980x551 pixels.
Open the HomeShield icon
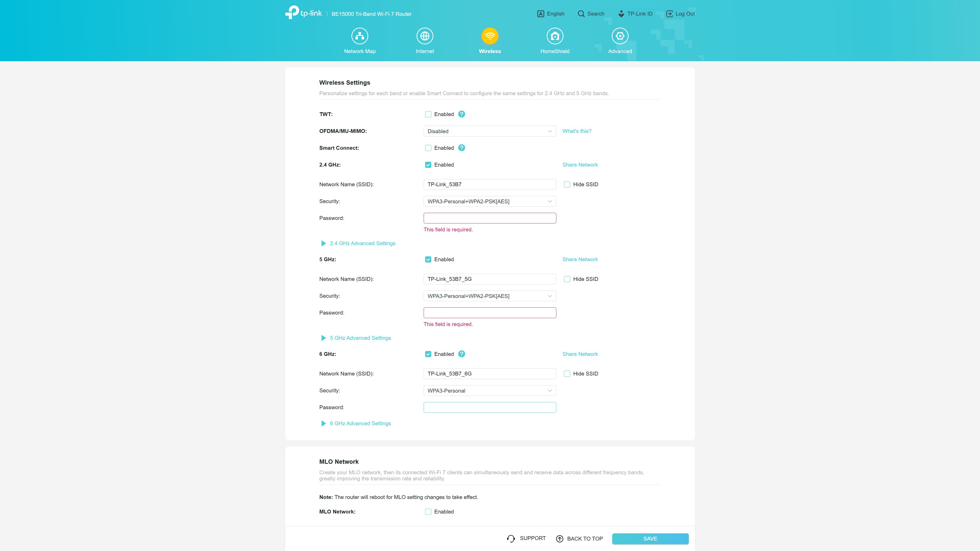tap(555, 36)
